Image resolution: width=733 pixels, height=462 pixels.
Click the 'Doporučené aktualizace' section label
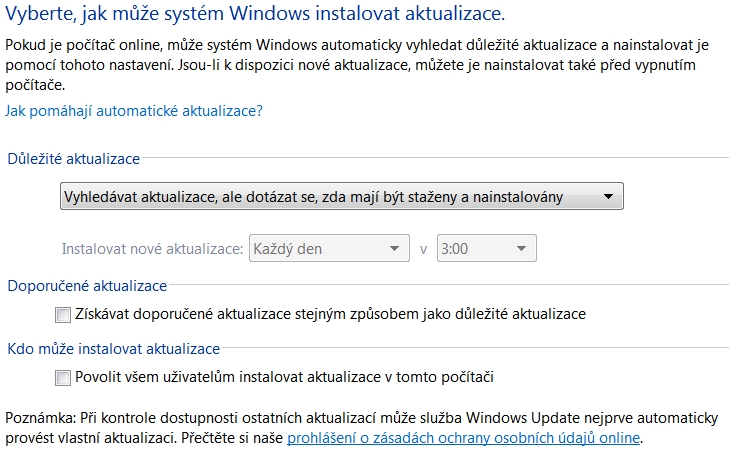pos(87,286)
